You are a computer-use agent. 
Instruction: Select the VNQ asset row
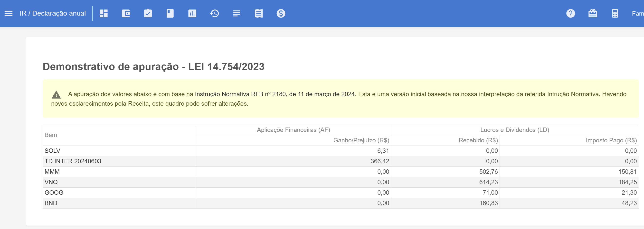click(x=51, y=182)
